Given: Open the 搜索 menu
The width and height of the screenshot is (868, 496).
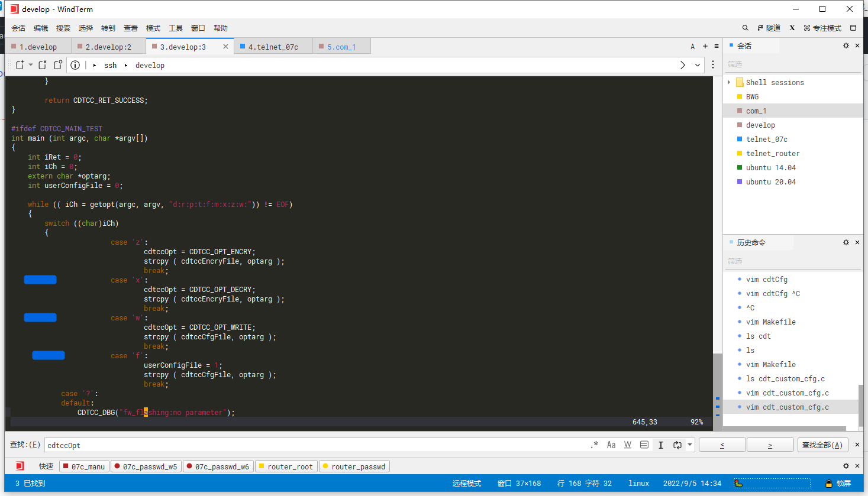Looking at the screenshot, I should point(63,28).
